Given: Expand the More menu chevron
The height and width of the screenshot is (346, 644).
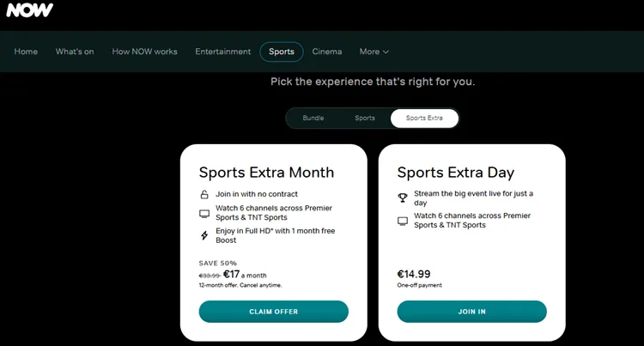Looking at the screenshot, I should [x=386, y=52].
